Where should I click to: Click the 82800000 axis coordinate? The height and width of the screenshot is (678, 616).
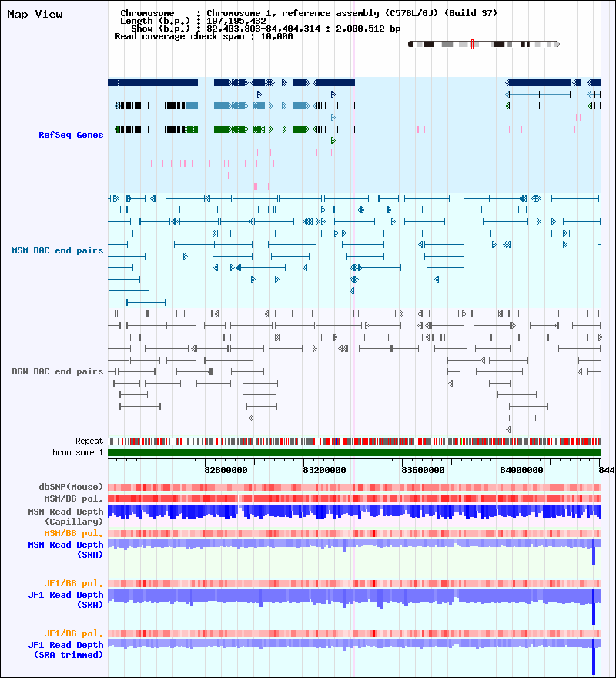pos(226,470)
